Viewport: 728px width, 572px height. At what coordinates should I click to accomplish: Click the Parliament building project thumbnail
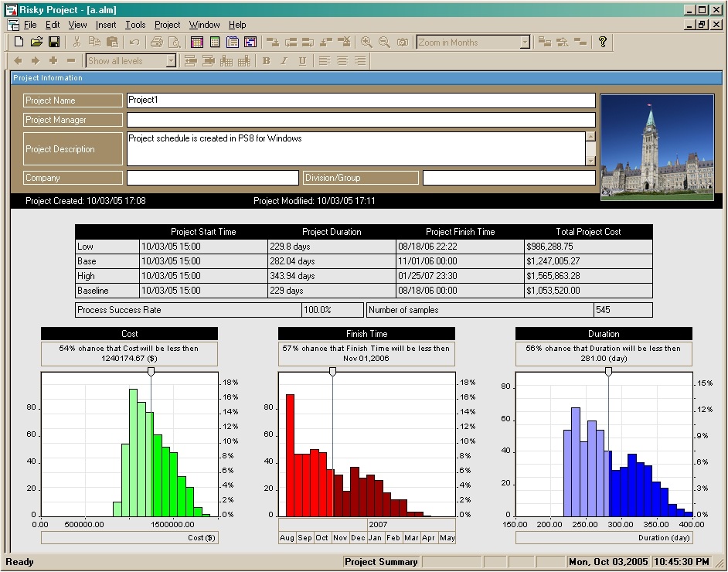(657, 148)
